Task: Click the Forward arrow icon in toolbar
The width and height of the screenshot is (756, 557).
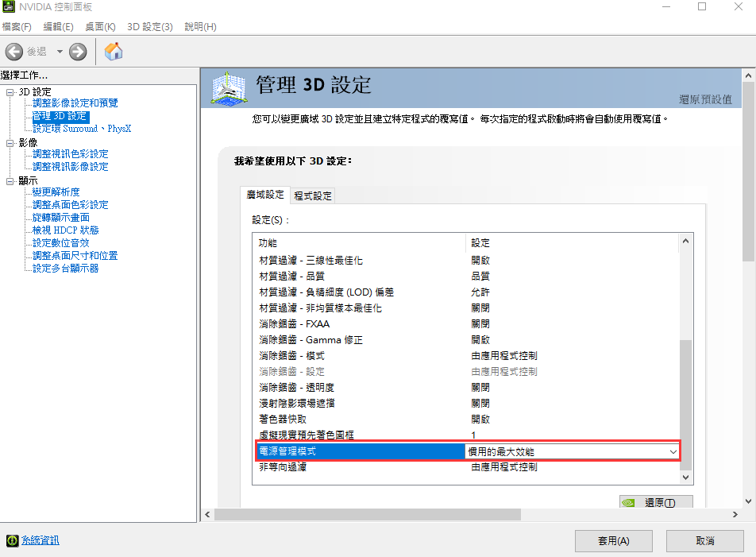Action: (78, 52)
